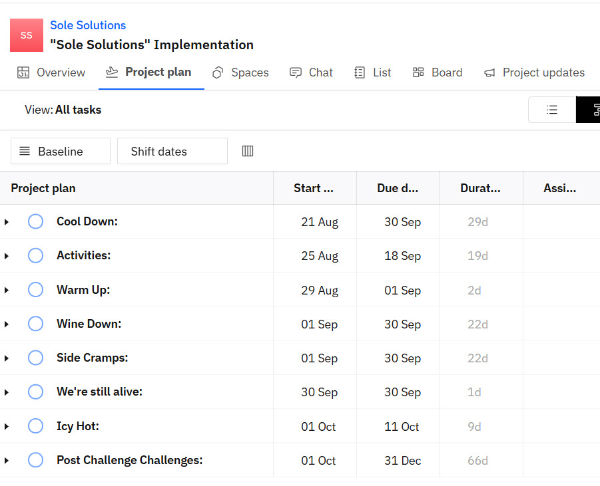
Task: Click the Spaces tab icon
Action: point(218,72)
